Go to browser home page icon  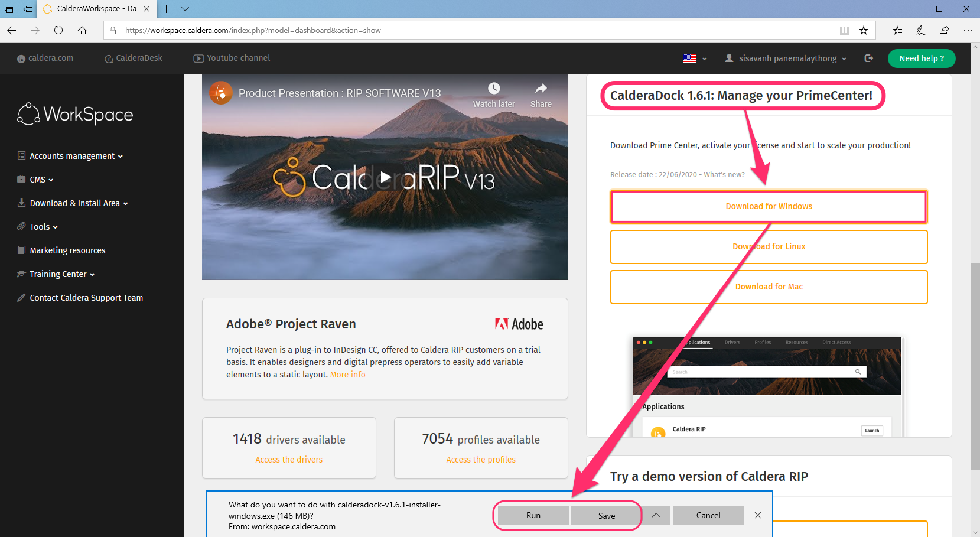pos(82,30)
